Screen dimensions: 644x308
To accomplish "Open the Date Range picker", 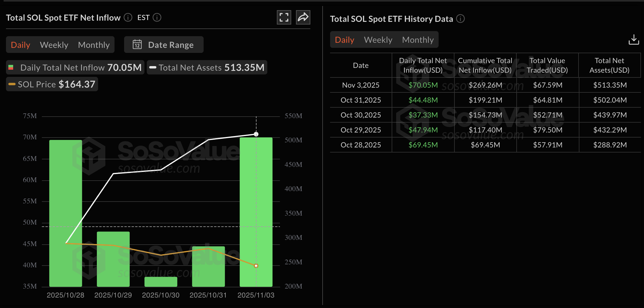I will pos(164,45).
